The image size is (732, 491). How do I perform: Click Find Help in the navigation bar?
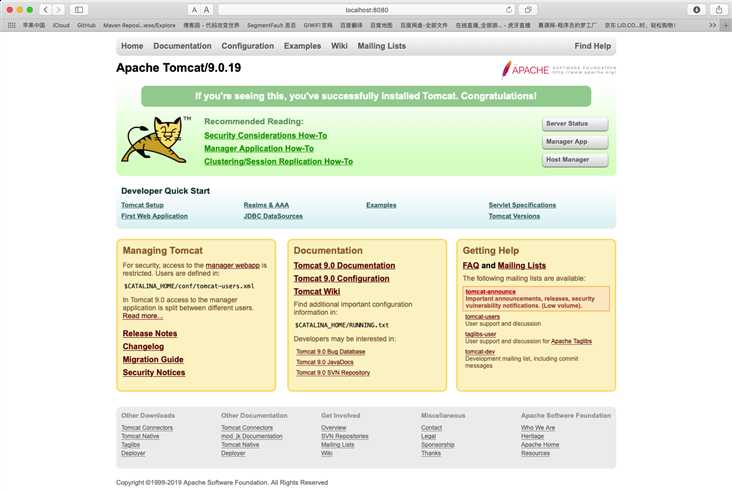(592, 46)
